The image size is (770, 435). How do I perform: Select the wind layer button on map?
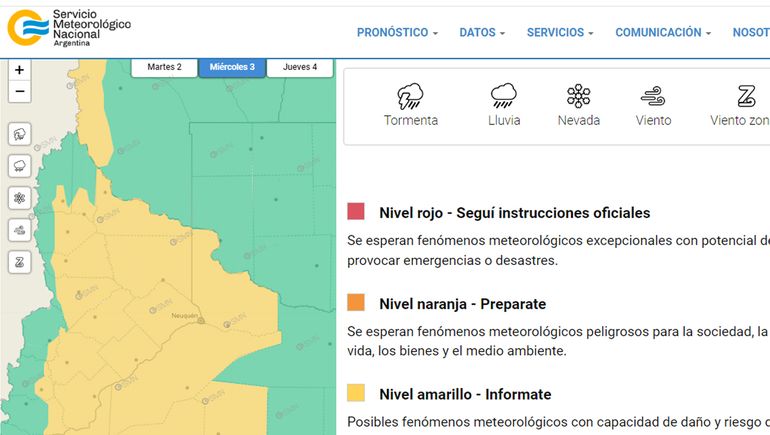coord(20,230)
